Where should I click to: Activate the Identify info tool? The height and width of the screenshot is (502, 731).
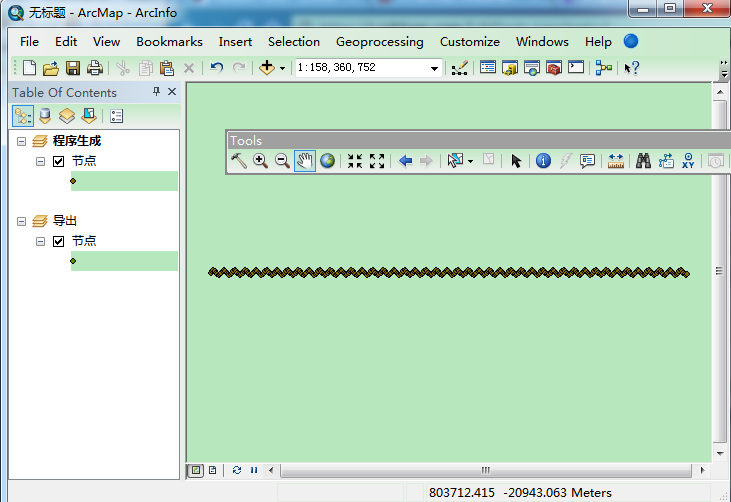point(543,161)
